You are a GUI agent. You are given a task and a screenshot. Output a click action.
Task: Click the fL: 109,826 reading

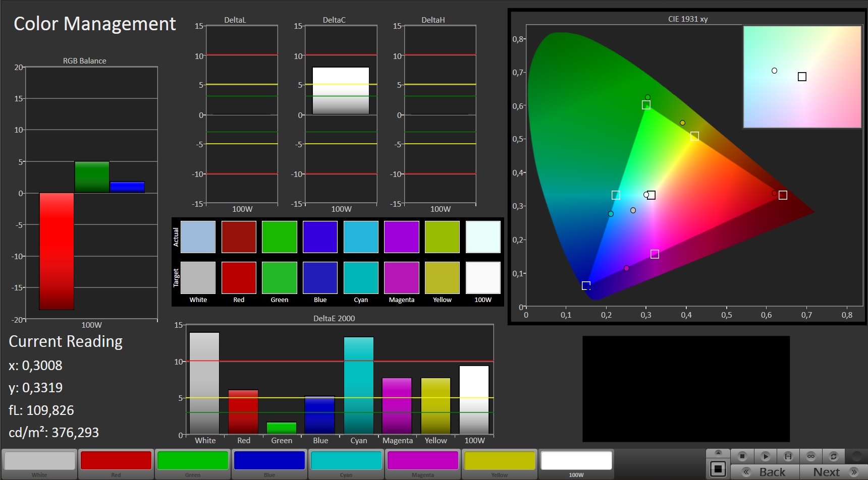[x=41, y=410]
